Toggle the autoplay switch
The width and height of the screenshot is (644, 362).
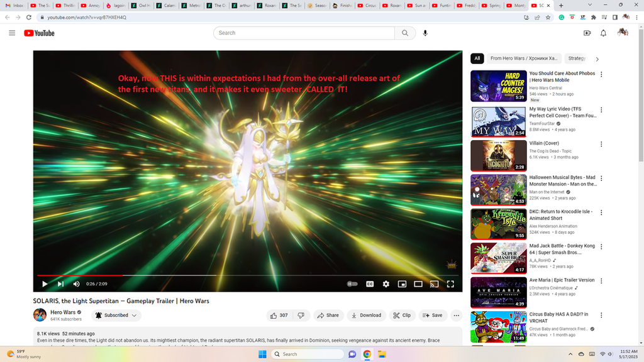[352, 283]
